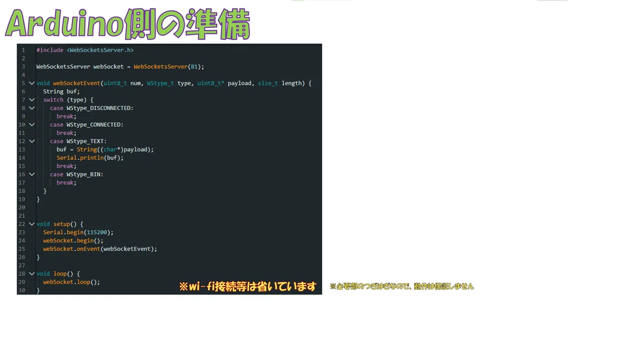Click the Serial.println(buf); line
The width and height of the screenshot is (644, 362).
tap(90, 158)
